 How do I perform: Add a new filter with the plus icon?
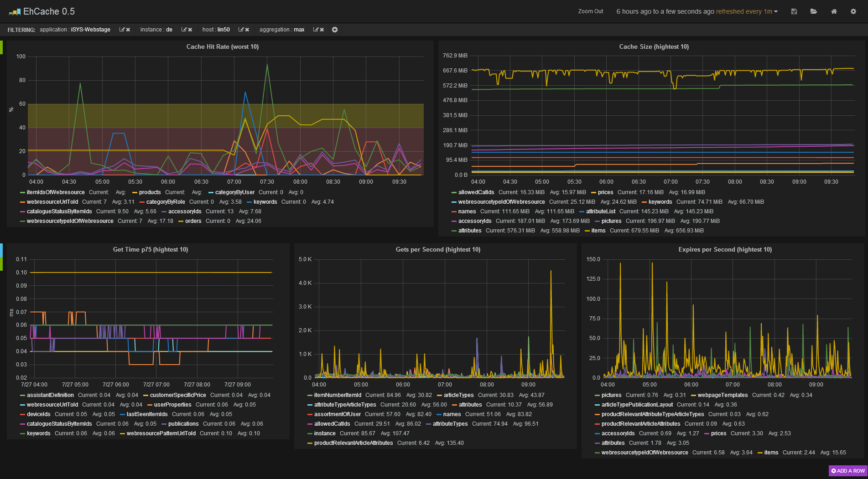[335, 30]
